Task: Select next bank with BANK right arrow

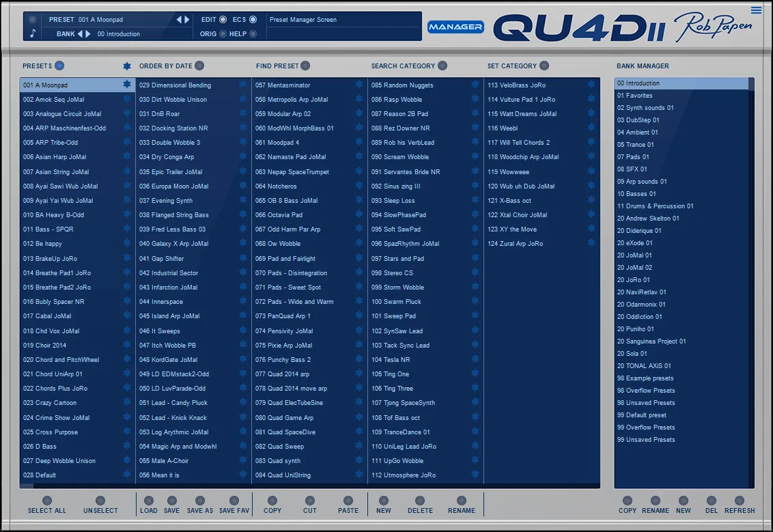Action: 88,34
